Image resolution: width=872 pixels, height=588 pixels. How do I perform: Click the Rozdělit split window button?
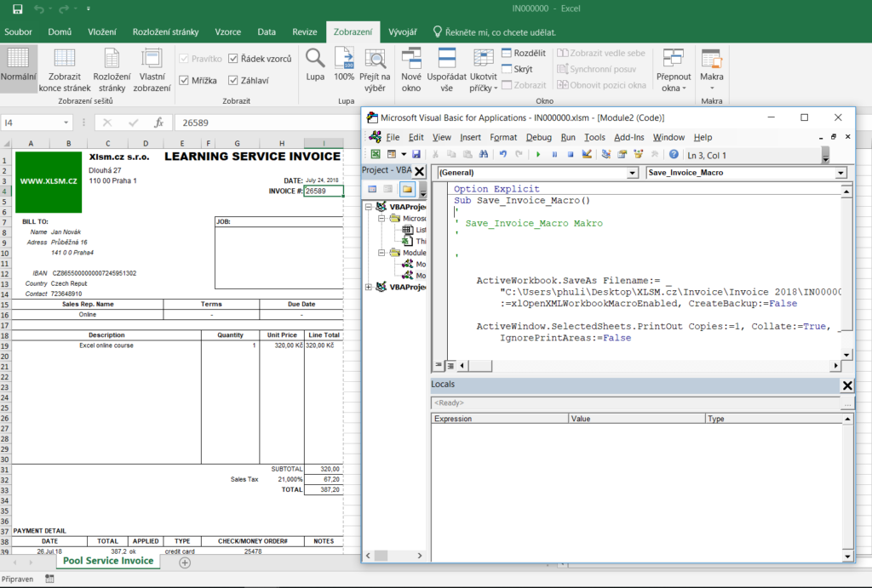(523, 53)
